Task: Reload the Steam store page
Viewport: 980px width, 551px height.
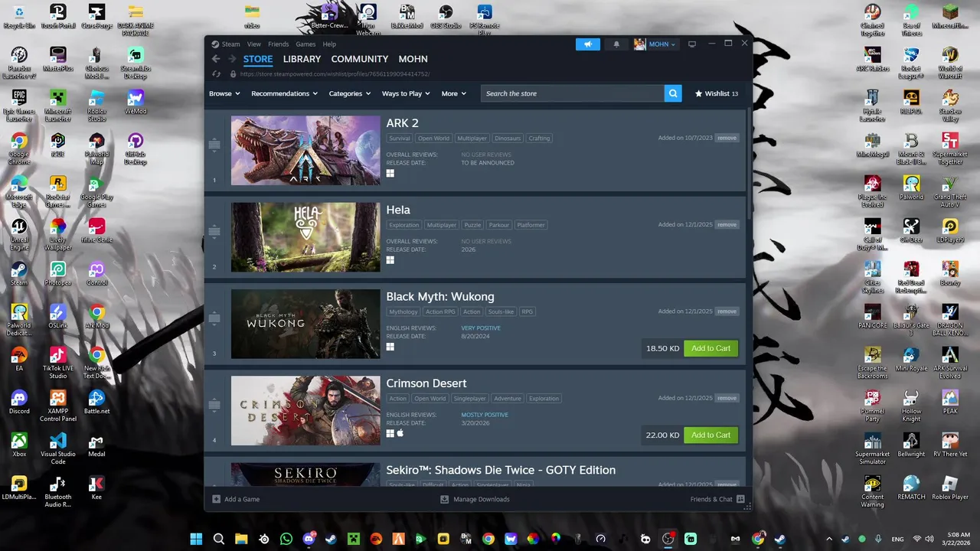Action: click(x=216, y=74)
